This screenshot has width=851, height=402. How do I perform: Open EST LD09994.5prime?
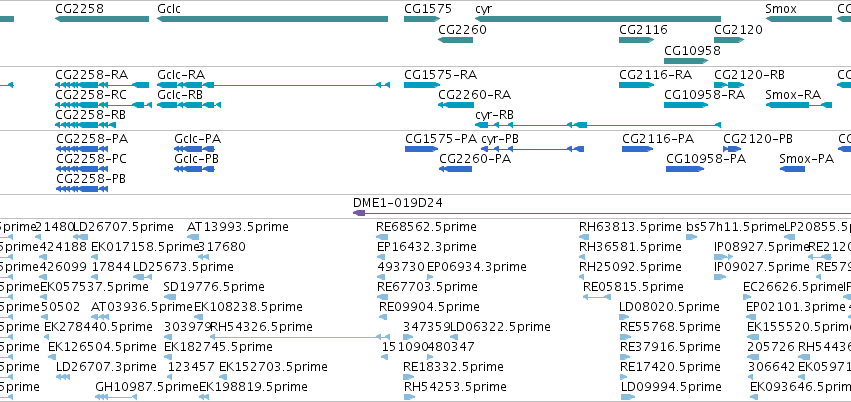pyautogui.click(x=671, y=387)
